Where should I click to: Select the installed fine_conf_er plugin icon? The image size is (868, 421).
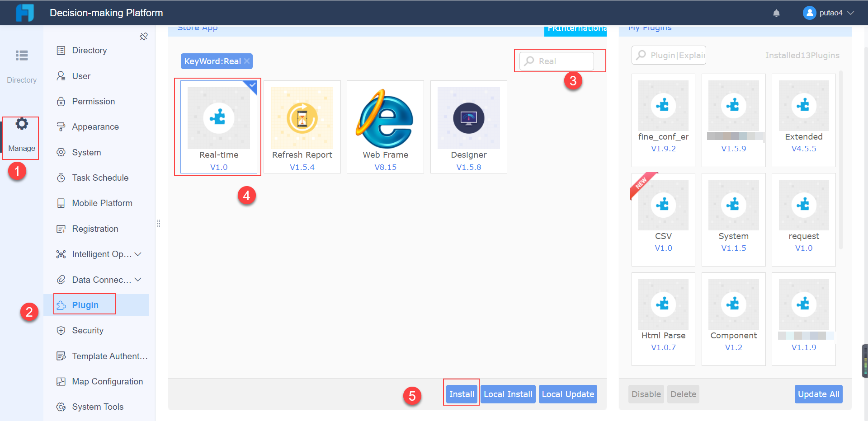point(663,106)
